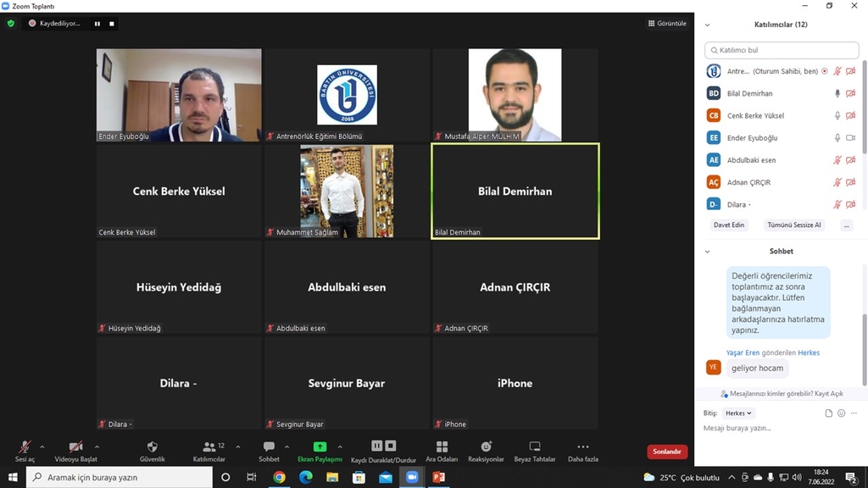
Task: Start camera with Videoyu Başlat
Action: (x=75, y=446)
